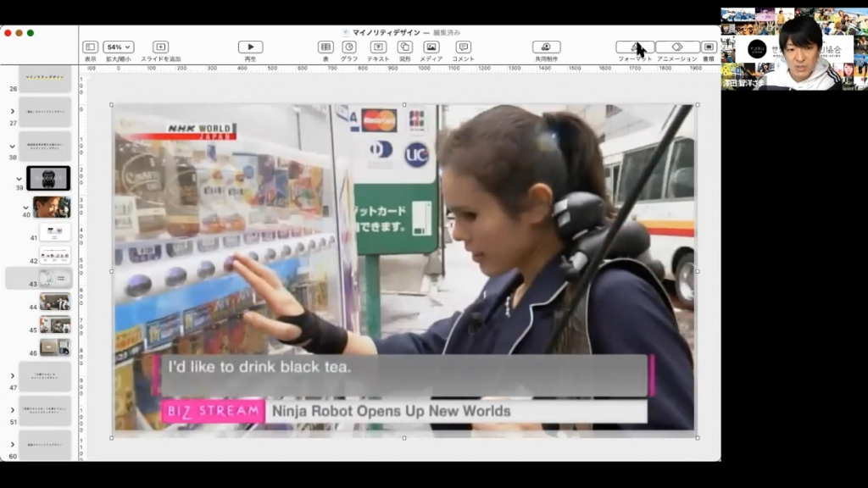Insert a chart using the グラフ icon
This screenshot has width=868, height=488.
coord(348,47)
